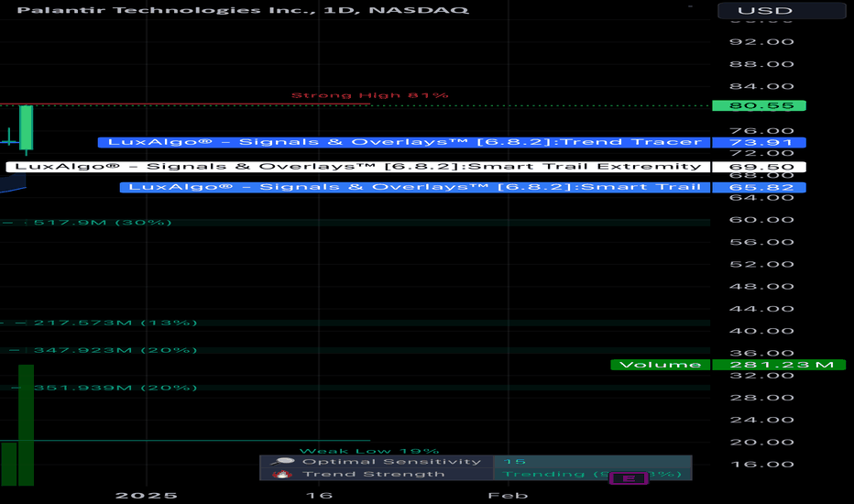The image size is (854, 504).
Task: Open the USD currency selector
Action: click(782, 10)
